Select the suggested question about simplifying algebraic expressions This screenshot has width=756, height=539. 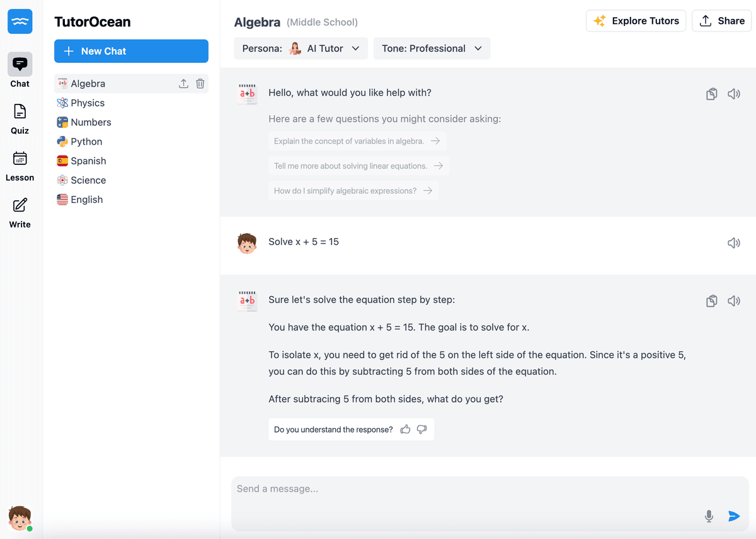[x=353, y=190]
